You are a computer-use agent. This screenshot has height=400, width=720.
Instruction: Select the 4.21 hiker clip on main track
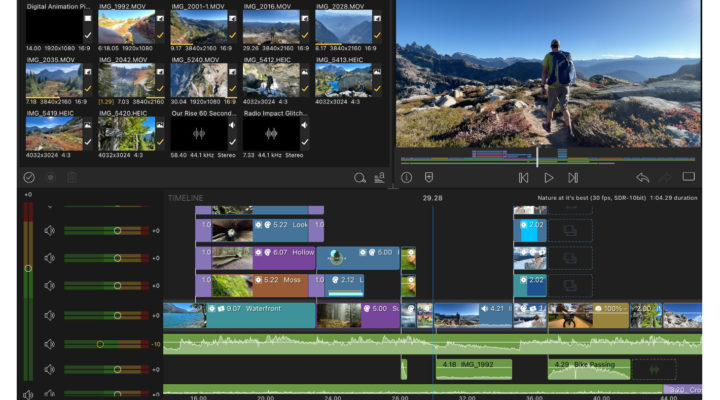point(473,315)
